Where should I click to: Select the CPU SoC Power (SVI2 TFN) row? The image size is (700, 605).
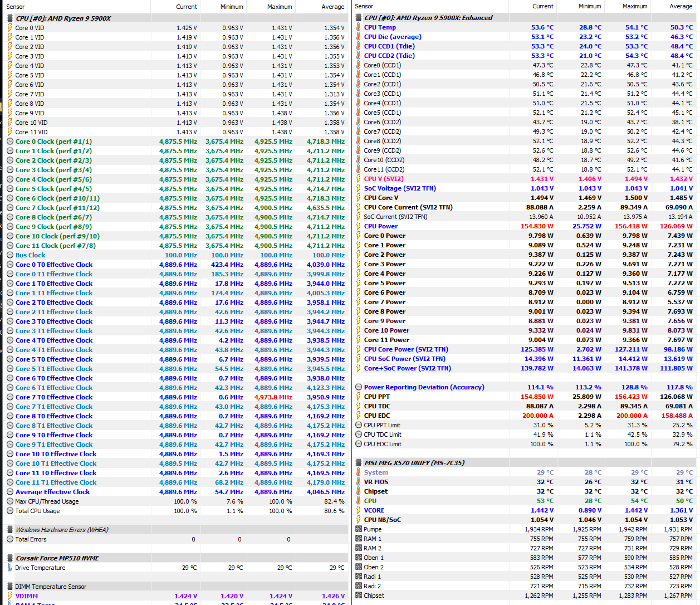(x=525, y=359)
